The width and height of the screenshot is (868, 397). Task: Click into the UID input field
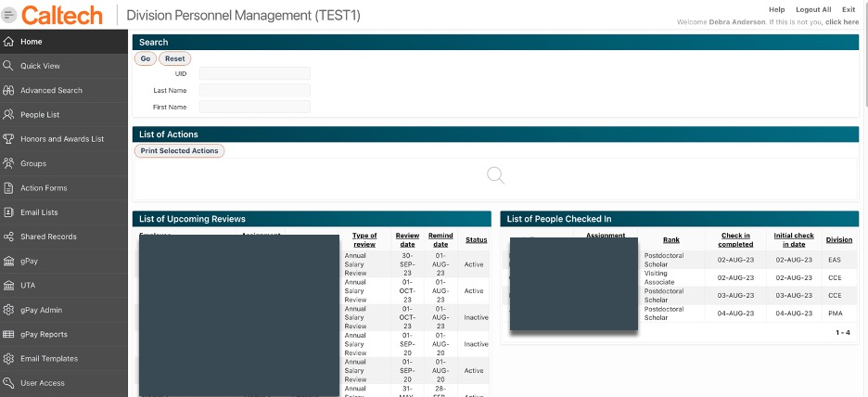pyautogui.click(x=254, y=73)
